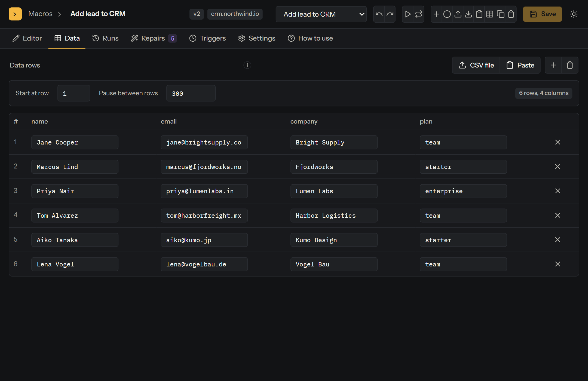This screenshot has height=381, width=588.
Task: Click the crm.northwind.io domain badge
Action: [x=235, y=14]
